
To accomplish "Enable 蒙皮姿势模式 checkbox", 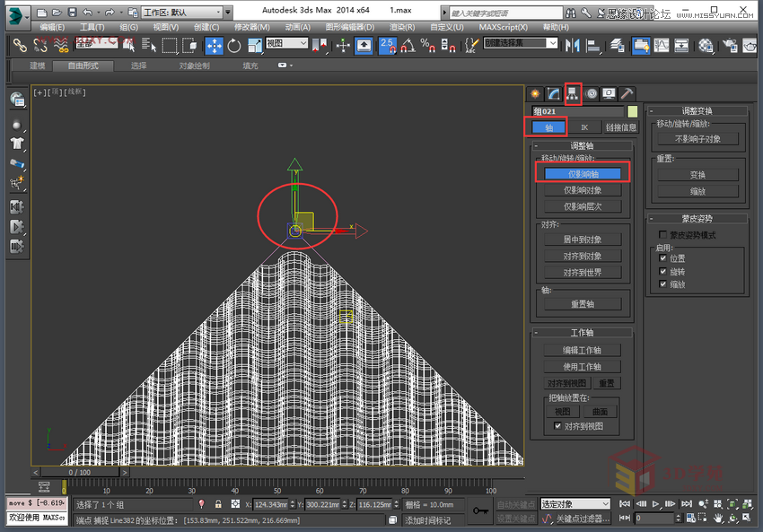I will [662, 233].
